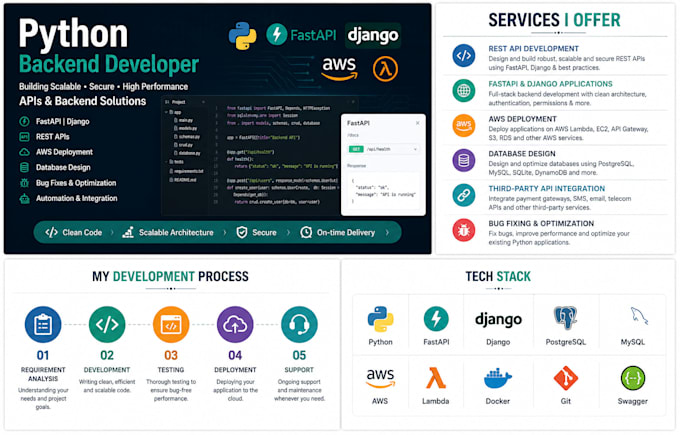The width and height of the screenshot is (680, 435).
Task: Click the orange window icon for step 03 Testing
Action: point(171,324)
